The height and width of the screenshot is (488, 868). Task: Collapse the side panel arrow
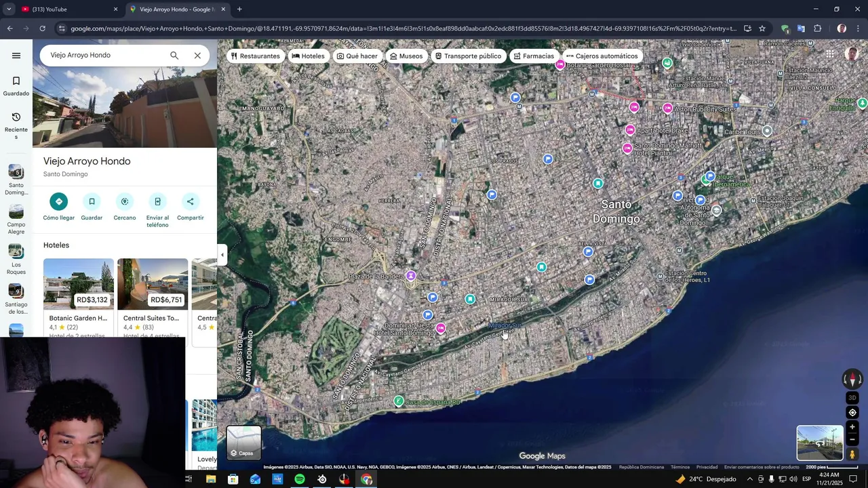[x=222, y=256]
